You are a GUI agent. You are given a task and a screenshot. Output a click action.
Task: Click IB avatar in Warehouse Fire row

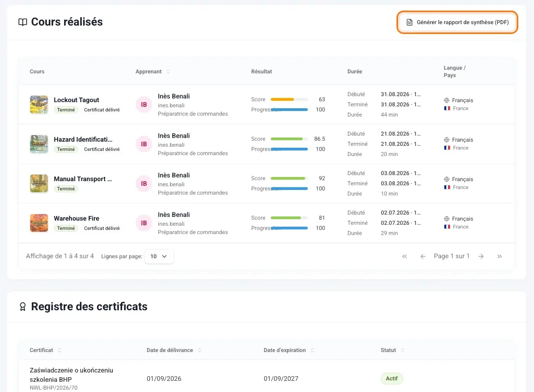[x=144, y=223]
